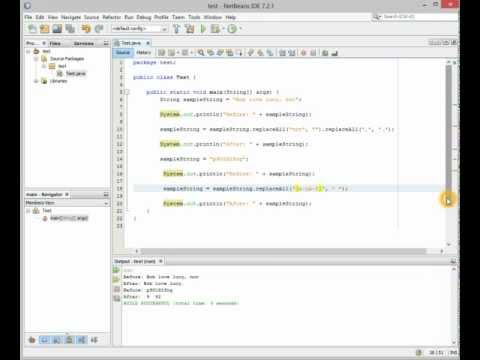Open the Debug Project dropdown arrow
Viewport: 480px width, 360px height.
click(223, 29)
